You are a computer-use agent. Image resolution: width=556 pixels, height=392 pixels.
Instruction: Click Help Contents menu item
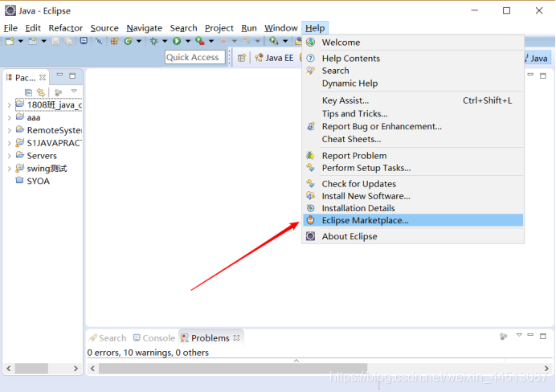(x=413, y=58)
